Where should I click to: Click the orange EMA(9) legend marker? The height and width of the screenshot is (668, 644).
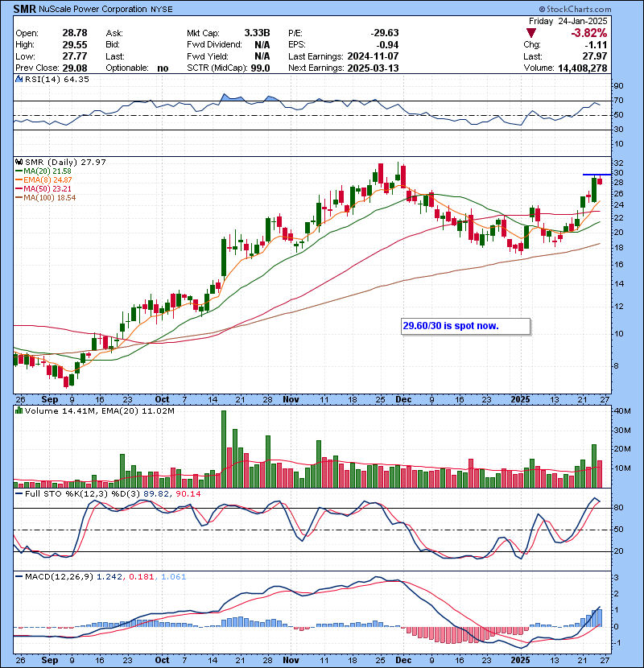[19, 180]
